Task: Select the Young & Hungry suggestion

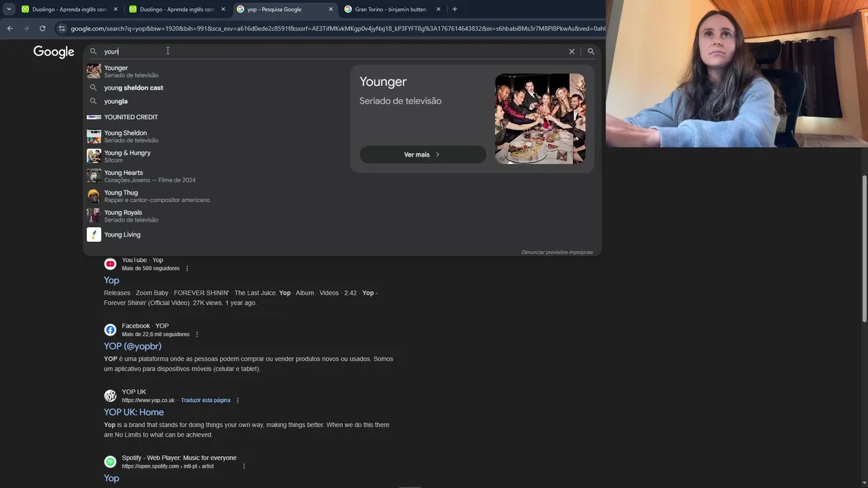Action: 216,156
